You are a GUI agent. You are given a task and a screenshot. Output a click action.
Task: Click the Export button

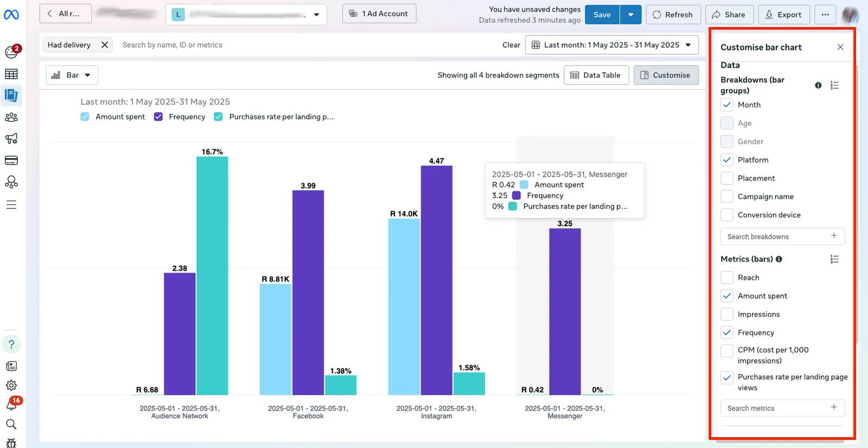pyautogui.click(x=784, y=15)
